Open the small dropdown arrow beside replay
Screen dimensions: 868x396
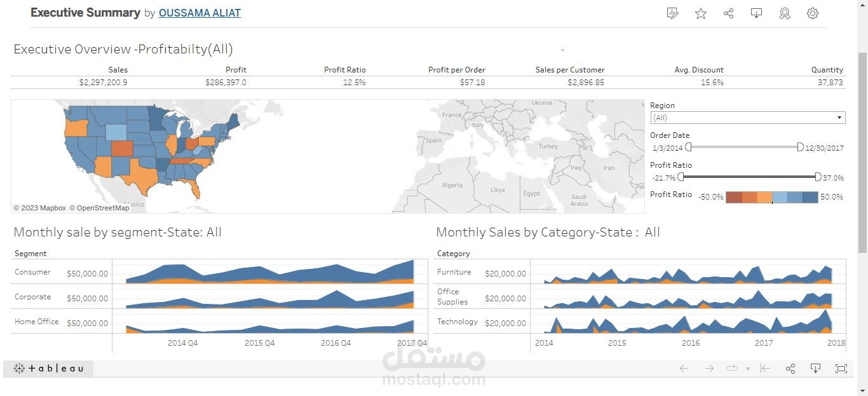point(747,369)
